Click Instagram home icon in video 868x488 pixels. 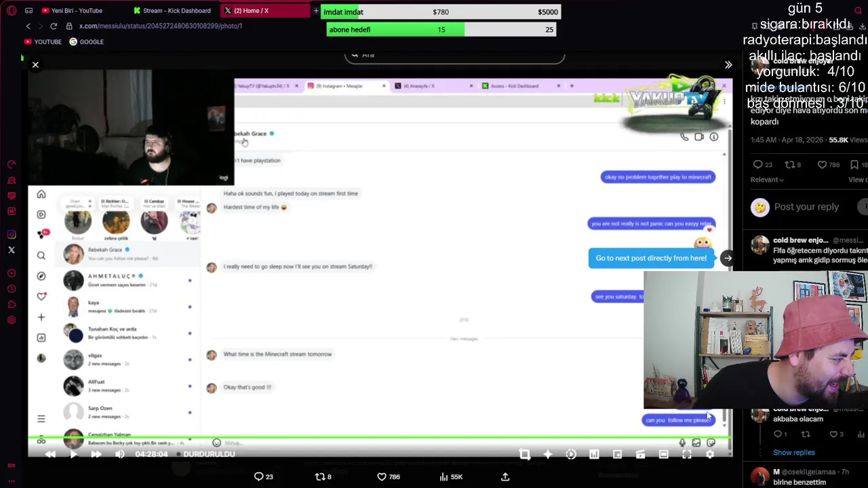(41, 195)
